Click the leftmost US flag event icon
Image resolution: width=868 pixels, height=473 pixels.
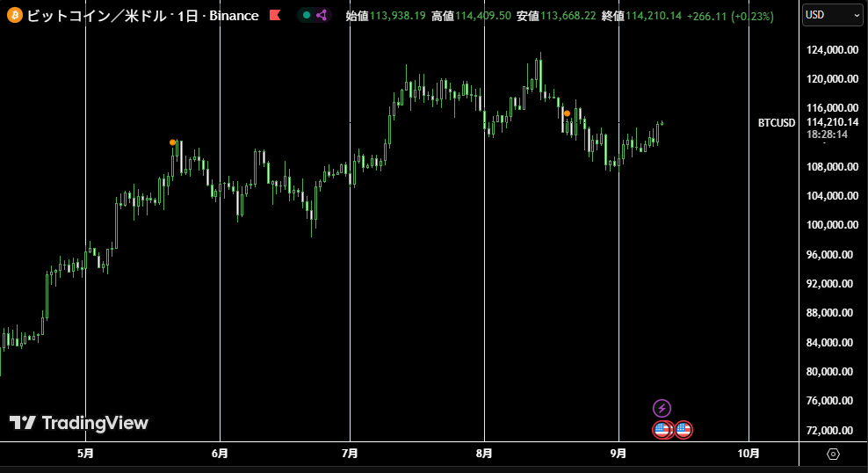coord(662,430)
